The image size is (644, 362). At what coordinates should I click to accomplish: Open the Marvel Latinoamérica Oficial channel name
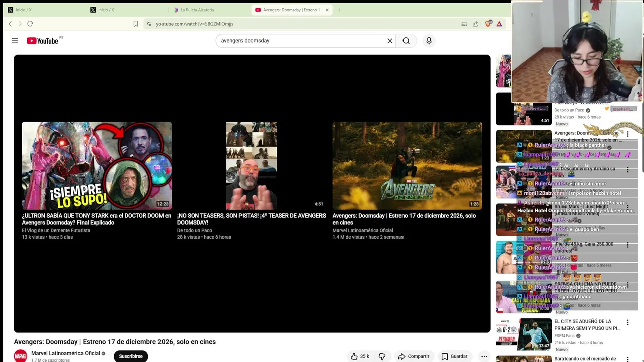(x=65, y=353)
